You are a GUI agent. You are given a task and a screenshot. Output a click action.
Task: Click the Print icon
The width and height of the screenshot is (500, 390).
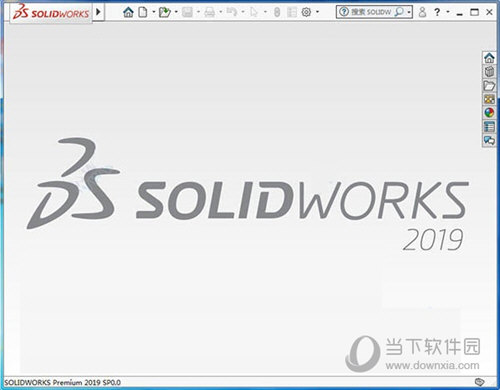point(210,12)
